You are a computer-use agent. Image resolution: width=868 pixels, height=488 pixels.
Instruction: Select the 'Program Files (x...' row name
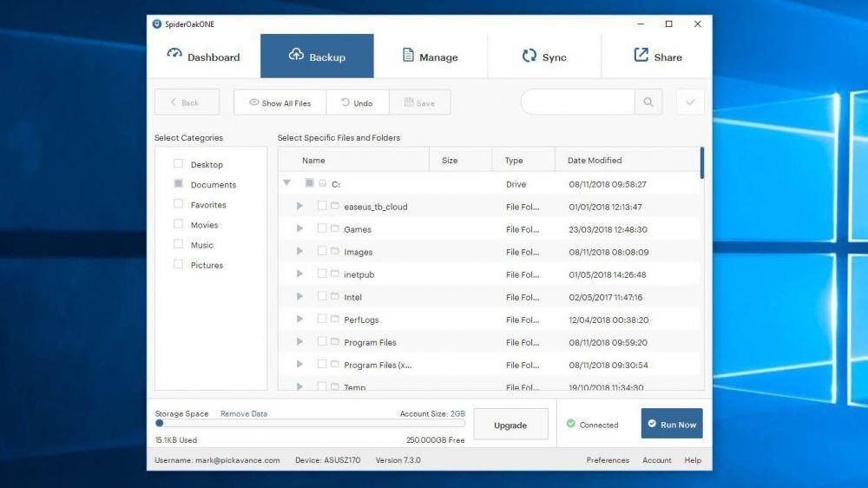(378, 365)
